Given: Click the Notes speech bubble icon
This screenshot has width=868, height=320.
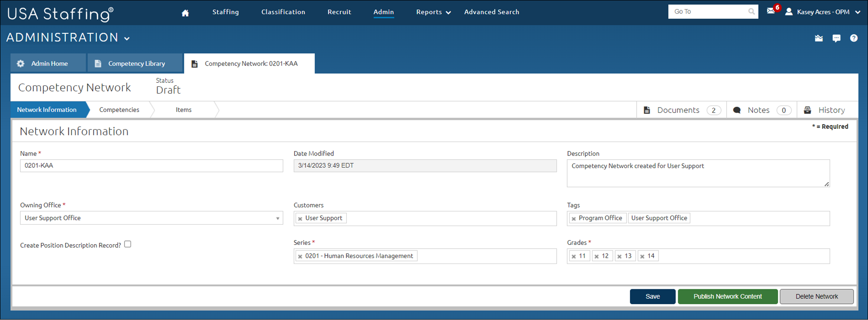Looking at the screenshot, I should [x=737, y=110].
